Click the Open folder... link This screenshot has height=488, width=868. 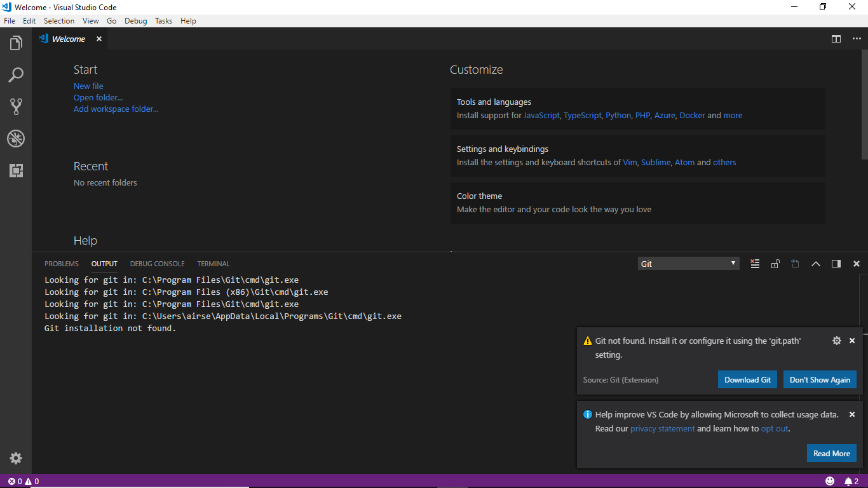click(x=98, y=97)
